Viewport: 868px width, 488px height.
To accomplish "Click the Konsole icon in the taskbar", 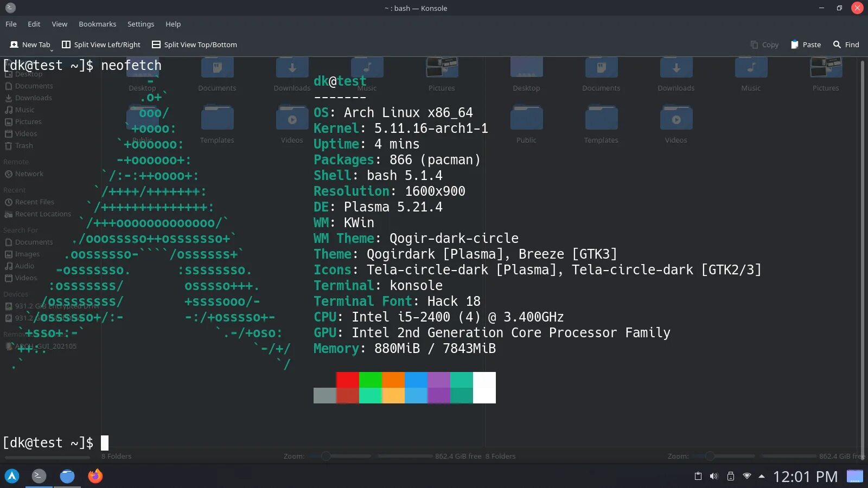I will click(x=39, y=476).
